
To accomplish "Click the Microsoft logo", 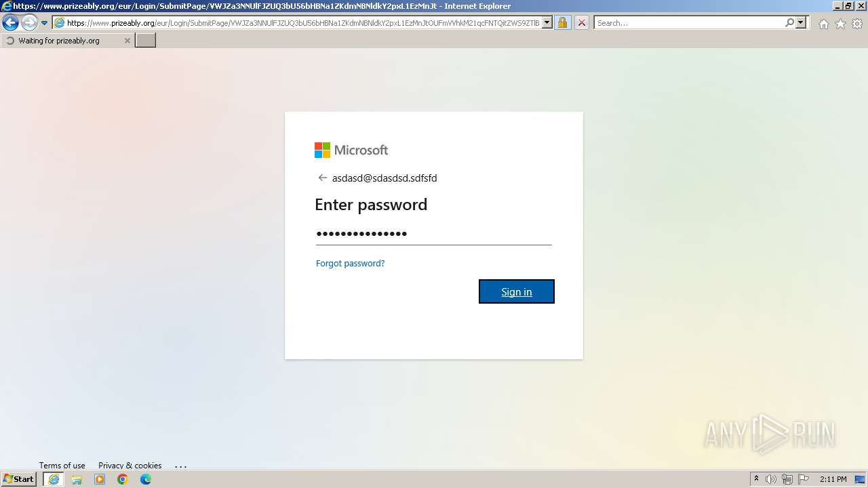I will [351, 150].
